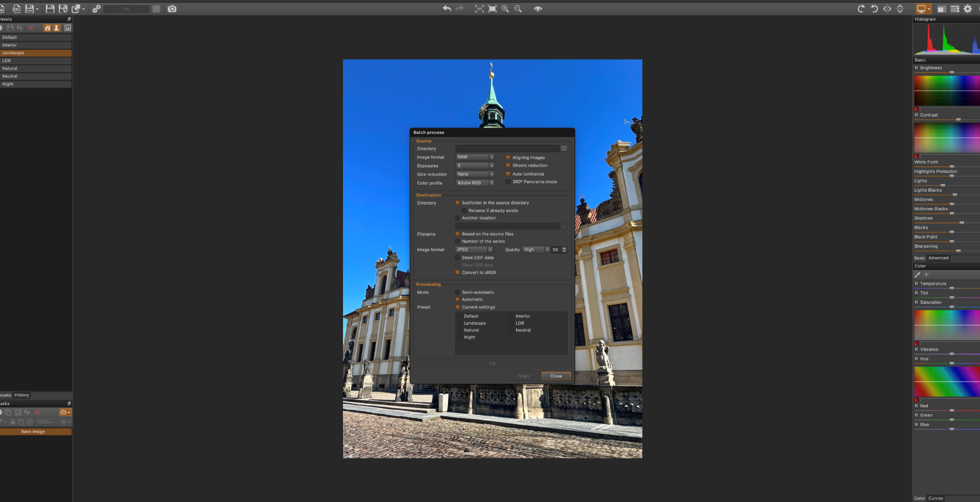Screen dimensions: 980x502
Task: Click the Source Directory input field
Action: (507, 149)
